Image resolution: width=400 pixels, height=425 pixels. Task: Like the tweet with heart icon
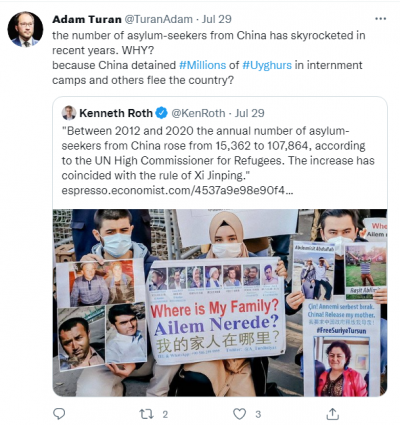point(239,414)
